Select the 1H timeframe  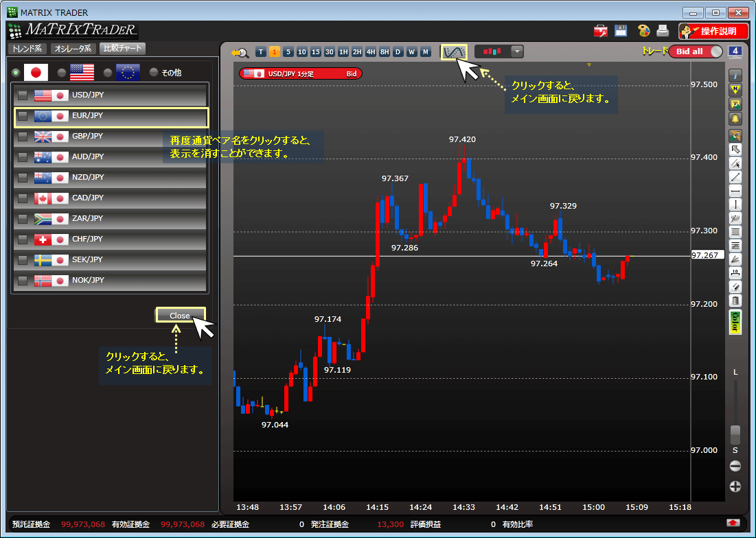[343, 52]
